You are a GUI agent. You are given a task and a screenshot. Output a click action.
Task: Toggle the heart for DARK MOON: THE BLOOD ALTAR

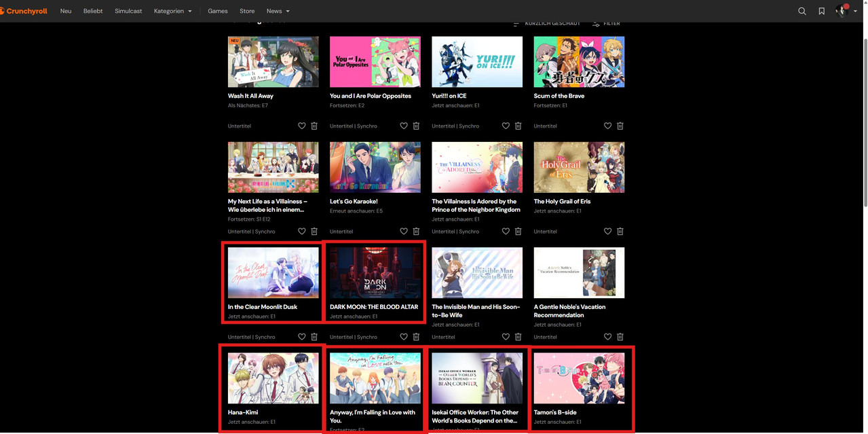[404, 337]
